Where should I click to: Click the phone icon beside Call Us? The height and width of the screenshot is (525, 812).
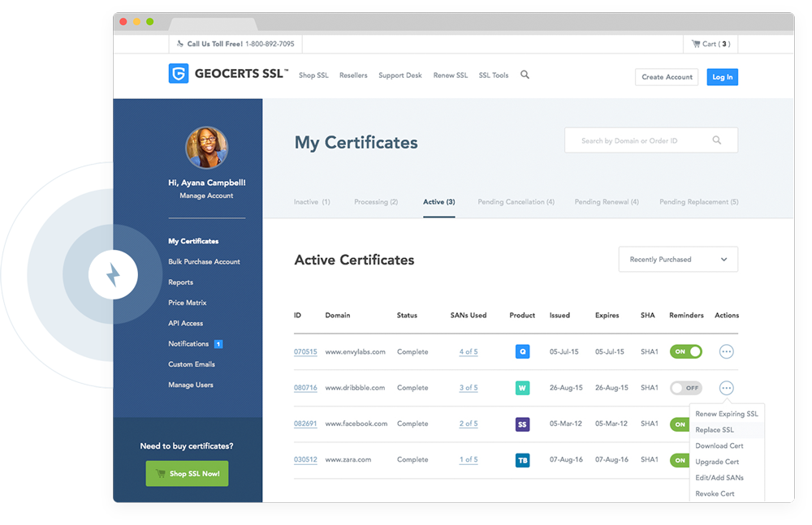point(179,44)
